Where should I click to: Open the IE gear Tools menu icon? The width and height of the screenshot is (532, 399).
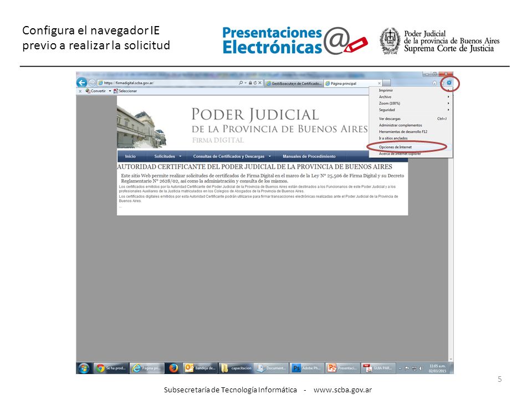pyautogui.click(x=449, y=83)
